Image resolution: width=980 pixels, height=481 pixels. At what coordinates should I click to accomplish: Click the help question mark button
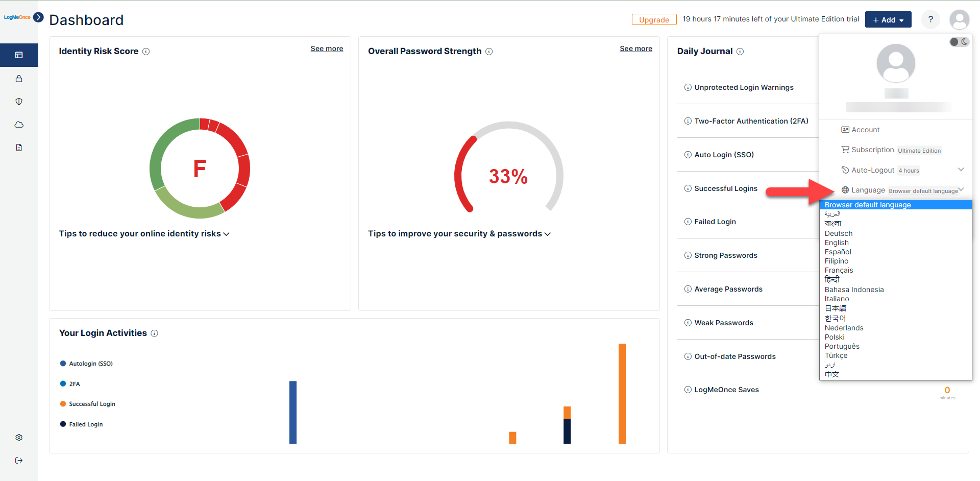[x=930, y=19]
